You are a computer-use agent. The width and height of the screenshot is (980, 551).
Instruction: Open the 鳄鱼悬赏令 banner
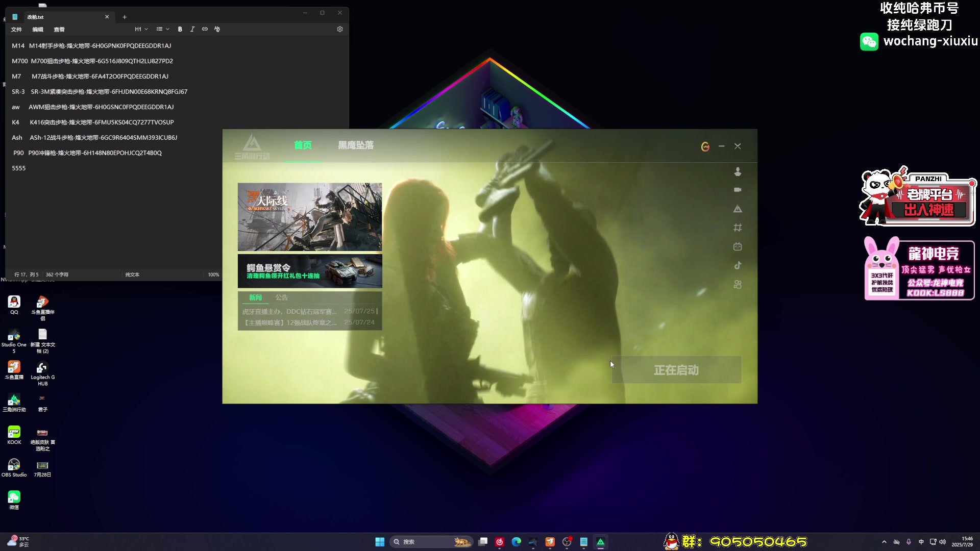310,271
